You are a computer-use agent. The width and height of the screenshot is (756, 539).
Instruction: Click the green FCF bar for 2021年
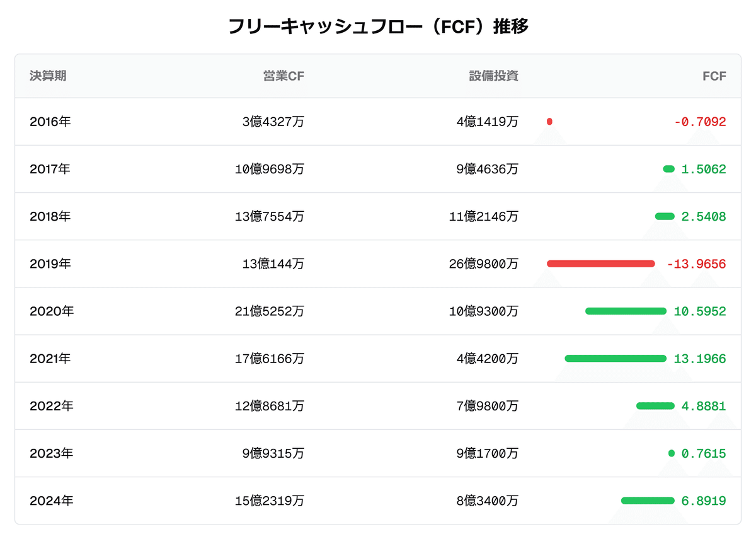pyautogui.click(x=616, y=359)
